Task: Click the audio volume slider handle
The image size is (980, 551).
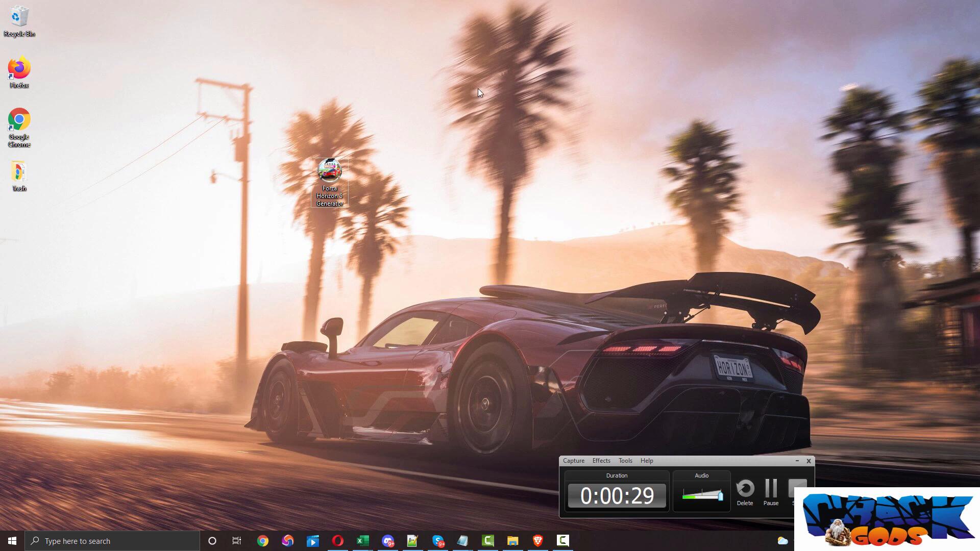Action: point(720,495)
